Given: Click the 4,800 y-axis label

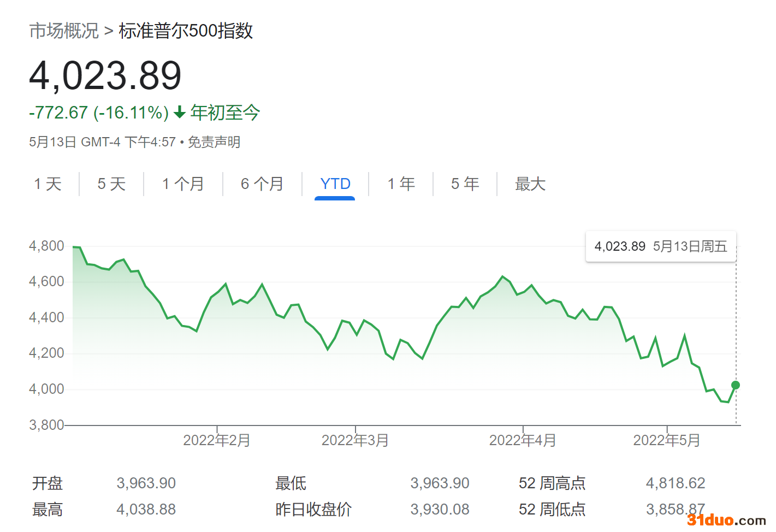Looking at the screenshot, I should (x=46, y=246).
